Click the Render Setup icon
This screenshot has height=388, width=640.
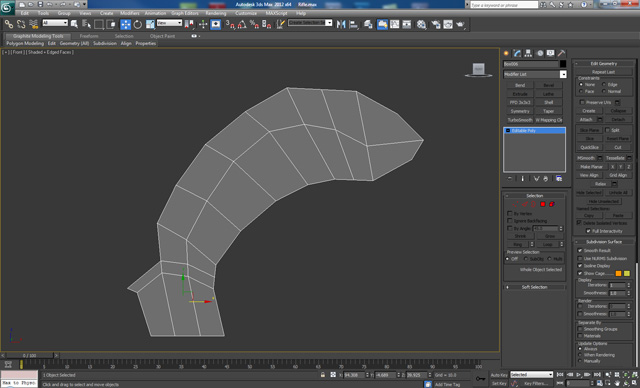[x=436, y=24]
